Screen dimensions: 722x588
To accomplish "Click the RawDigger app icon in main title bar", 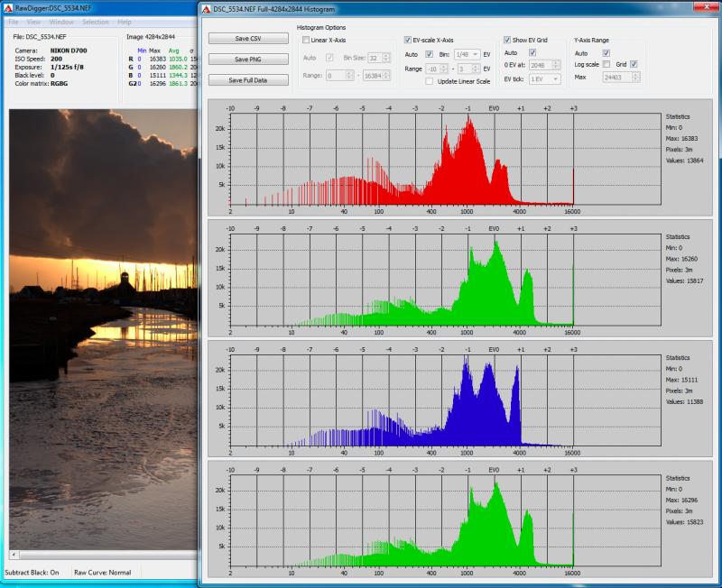I will pos(8,8).
